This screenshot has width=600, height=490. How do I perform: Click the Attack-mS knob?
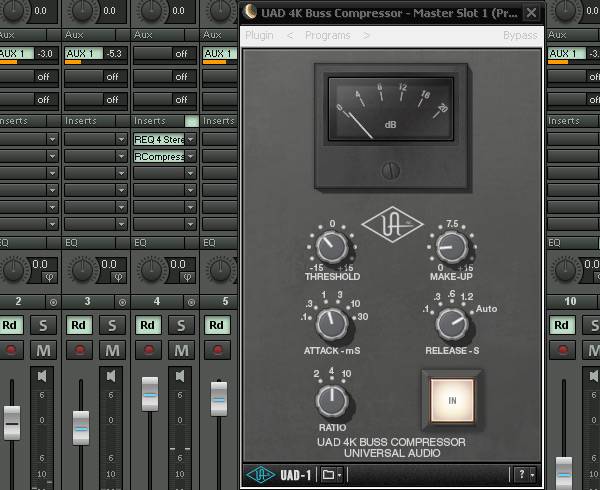point(332,324)
